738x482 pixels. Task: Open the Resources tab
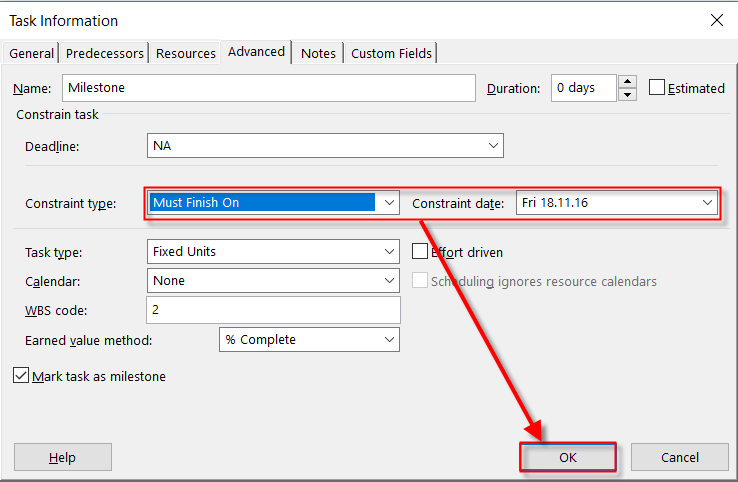(x=186, y=53)
